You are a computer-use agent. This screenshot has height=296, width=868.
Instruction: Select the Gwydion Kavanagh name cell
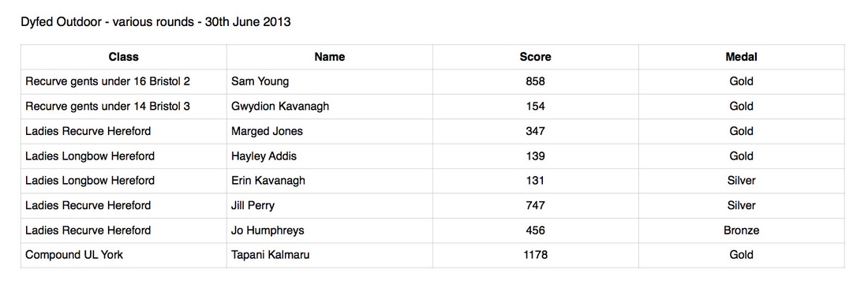point(329,107)
